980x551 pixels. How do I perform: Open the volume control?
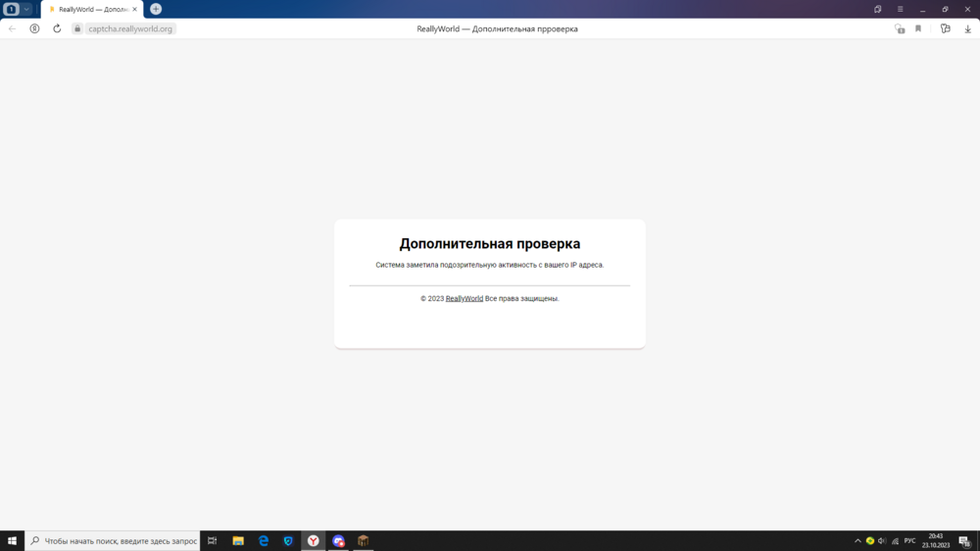[x=882, y=541]
